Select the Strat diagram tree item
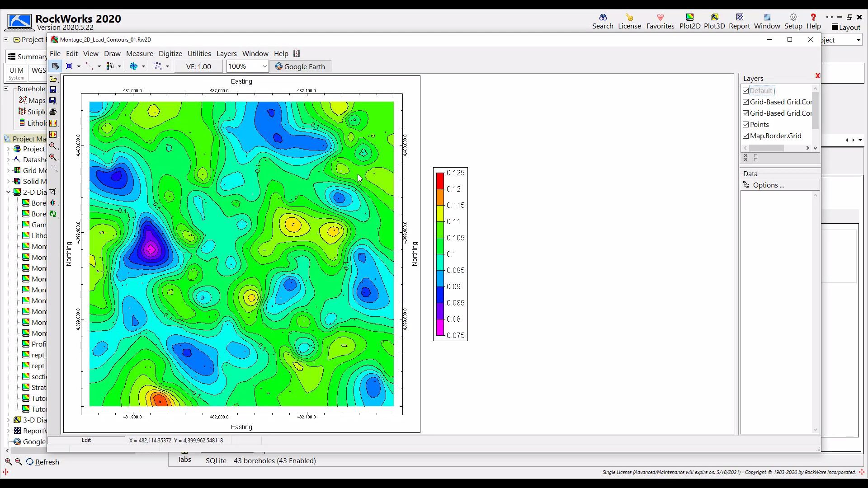Image resolution: width=868 pixels, height=488 pixels. pos(34,387)
